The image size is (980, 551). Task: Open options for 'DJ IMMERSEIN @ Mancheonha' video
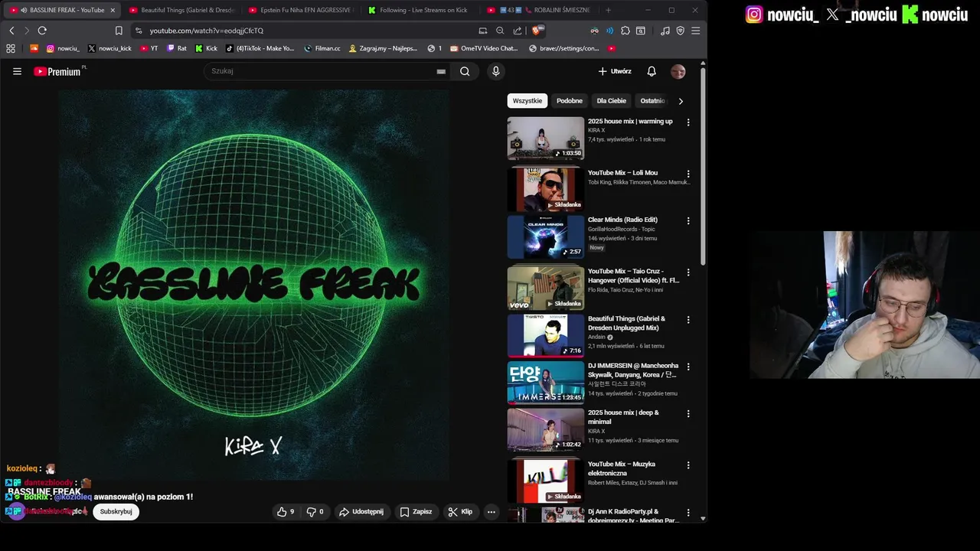pyautogui.click(x=688, y=367)
